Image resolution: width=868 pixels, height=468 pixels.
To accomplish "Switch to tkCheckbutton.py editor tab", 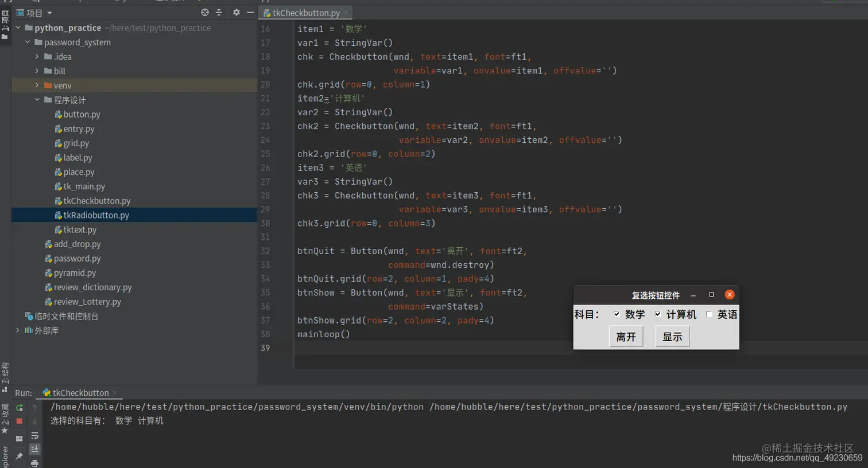I will (x=306, y=13).
